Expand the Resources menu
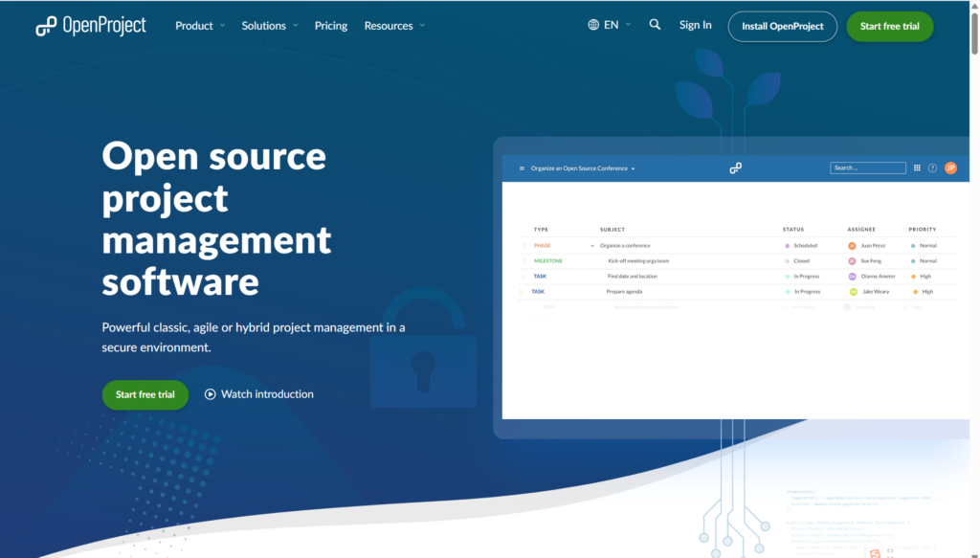Image resolution: width=980 pixels, height=558 pixels. [394, 26]
